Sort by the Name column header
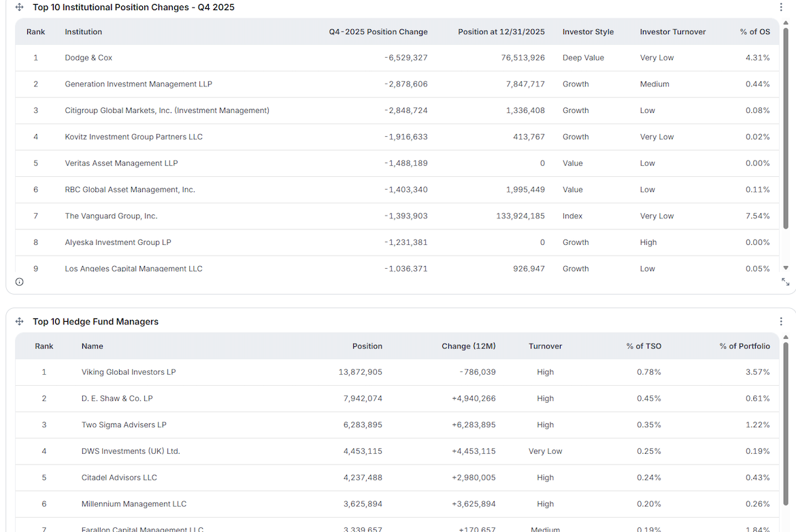This screenshot has height=532, width=796. pyautogui.click(x=93, y=346)
